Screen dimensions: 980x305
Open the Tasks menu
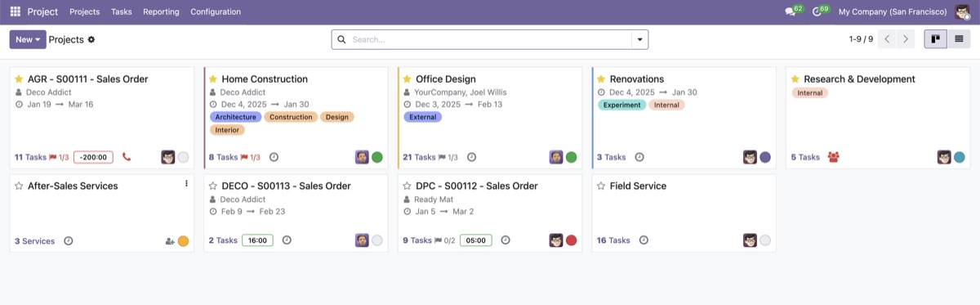[x=122, y=11]
